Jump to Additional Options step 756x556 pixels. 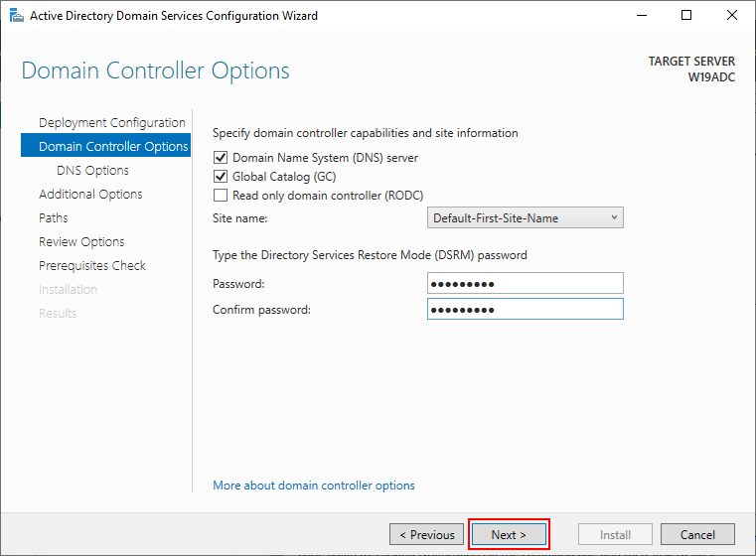[x=90, y=195]
